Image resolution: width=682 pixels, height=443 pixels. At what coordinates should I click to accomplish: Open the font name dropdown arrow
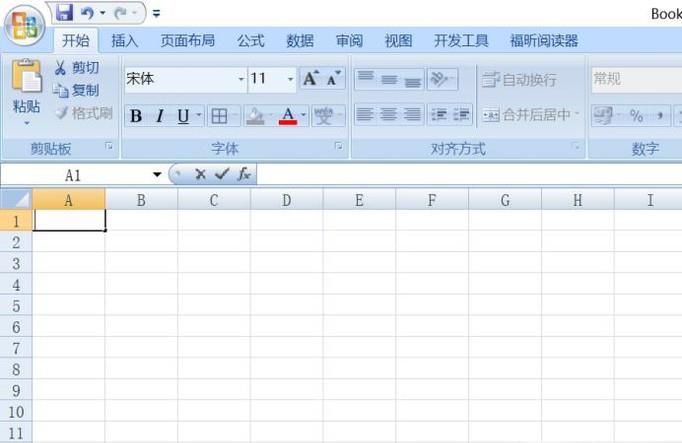[x=241, y=79]
